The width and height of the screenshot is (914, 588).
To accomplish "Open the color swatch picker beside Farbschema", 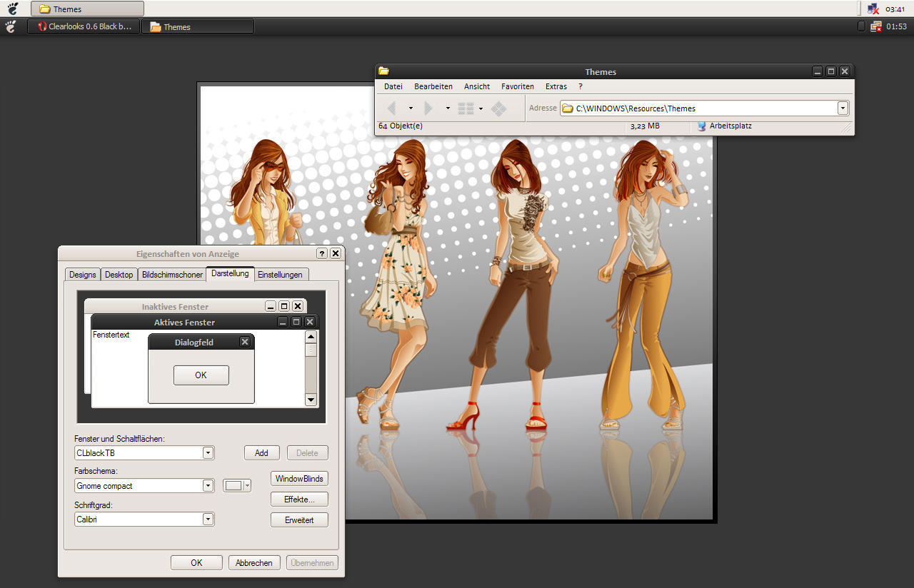I will coord(237,486).
